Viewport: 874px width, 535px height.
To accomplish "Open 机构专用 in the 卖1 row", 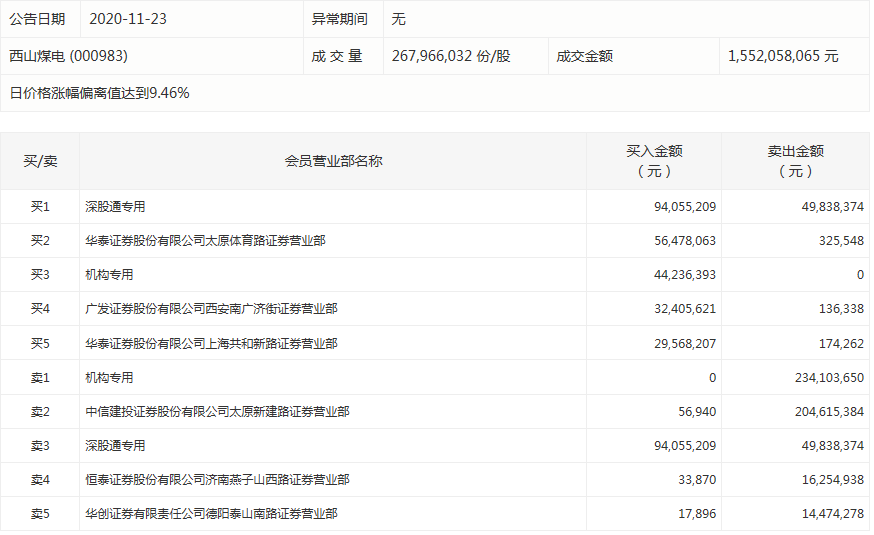I will tap(109, 378).
